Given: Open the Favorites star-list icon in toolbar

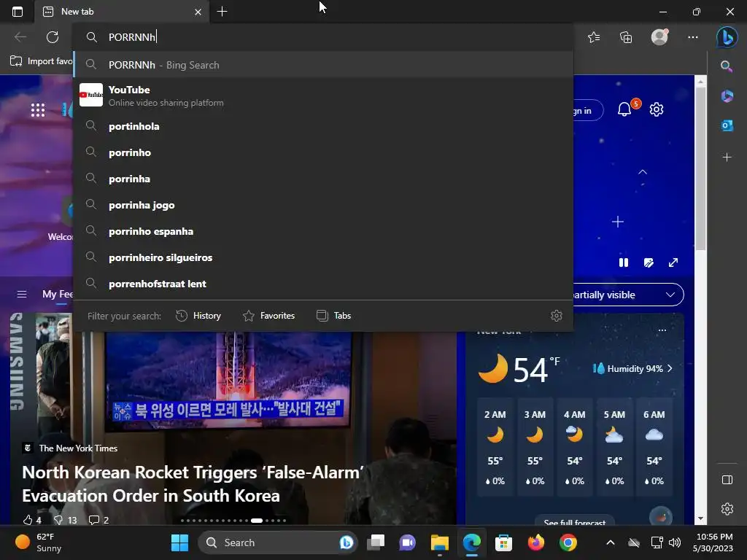Looking at the screenshot, I should tap(594, 37).
